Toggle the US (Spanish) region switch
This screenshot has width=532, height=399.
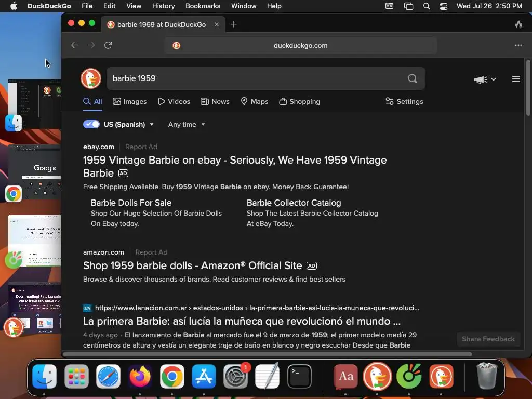pos(91,124)
